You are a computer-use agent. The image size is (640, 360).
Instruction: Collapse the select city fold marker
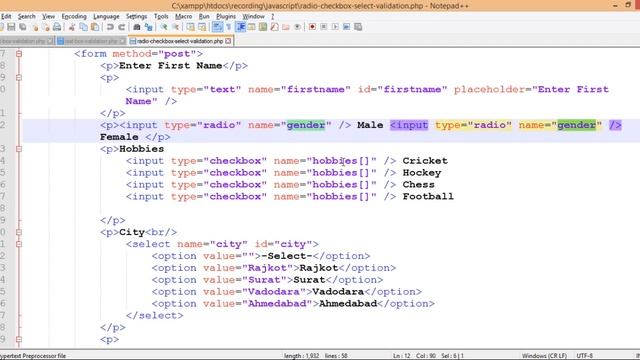19,244
